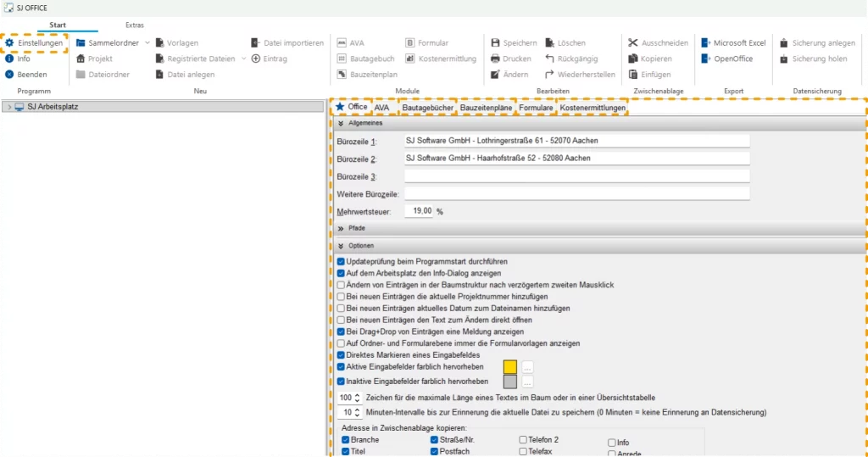Click the Sicherung anlegen icon
Screen dimensions: 868x457
[784, 42]
